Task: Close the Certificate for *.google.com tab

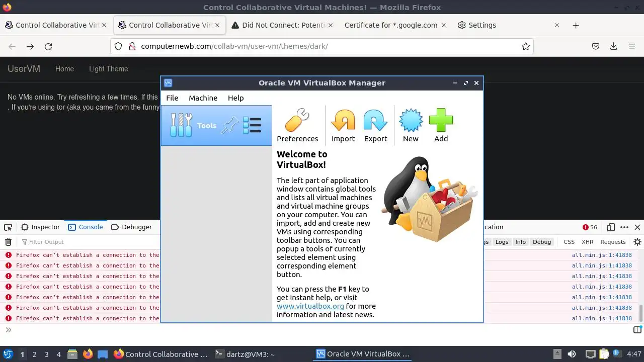Action: pyautogui.click(x=444, y=25)
